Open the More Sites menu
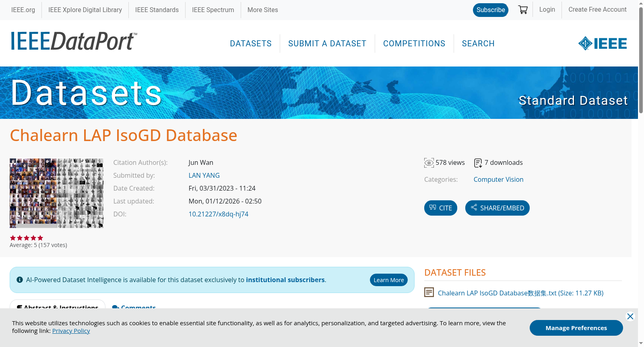The image size is (644, 347). coord(263,10)
